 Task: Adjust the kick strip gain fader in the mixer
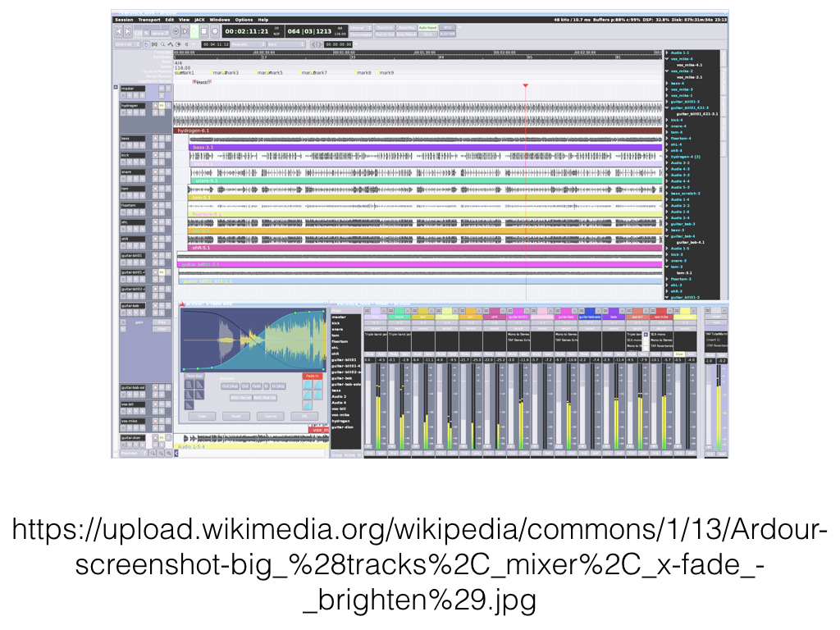pyautogui.click(x=368, y=404)
